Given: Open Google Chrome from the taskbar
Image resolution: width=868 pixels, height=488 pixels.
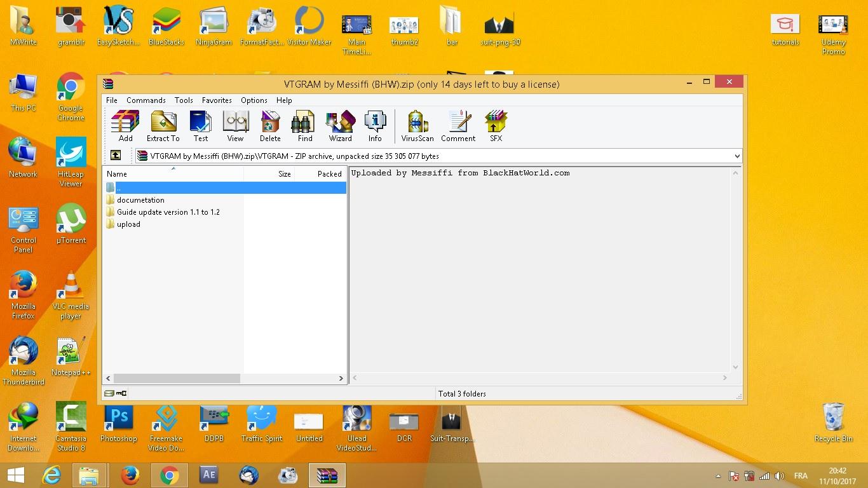Looking at the screenshot, I should 169,475.
